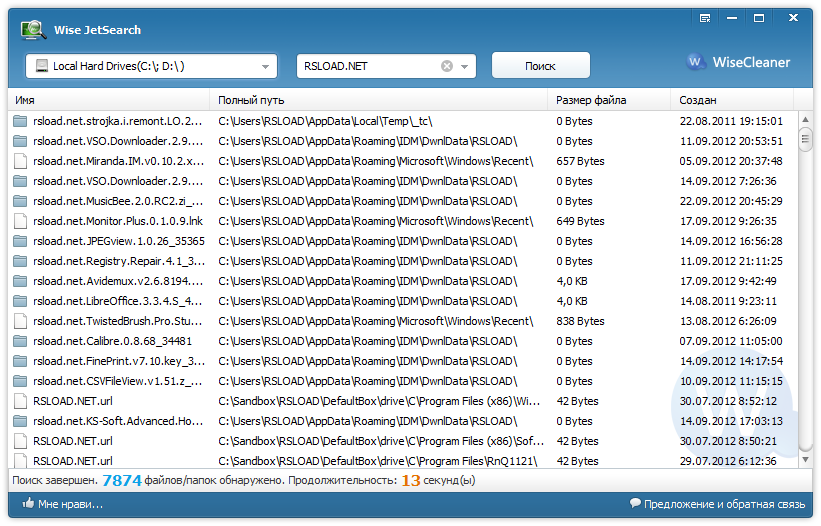Select rsload.net.Calibre.0.8.68_34481 entry

(112, 341)
